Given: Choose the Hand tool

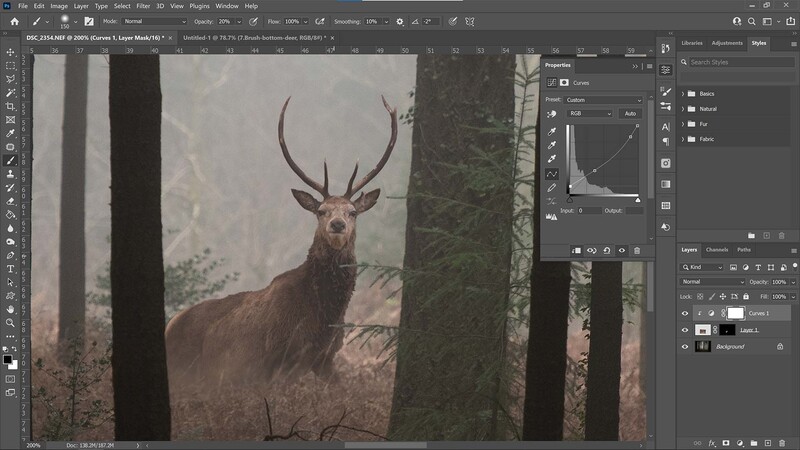Looking at the screenshot, I should pos(10,309).
